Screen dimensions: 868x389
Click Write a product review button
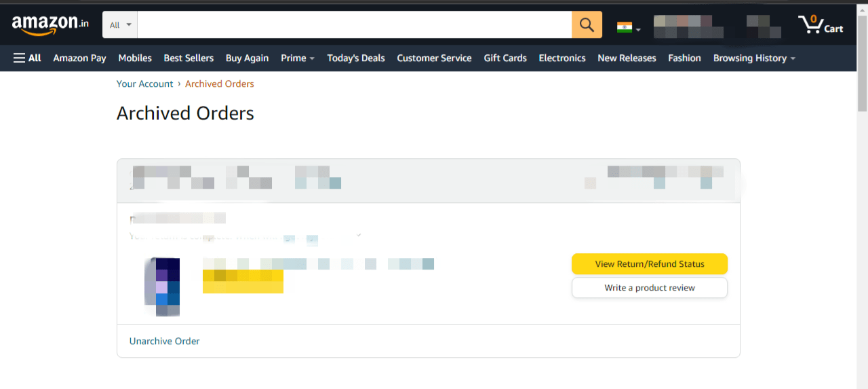point(649,288)
